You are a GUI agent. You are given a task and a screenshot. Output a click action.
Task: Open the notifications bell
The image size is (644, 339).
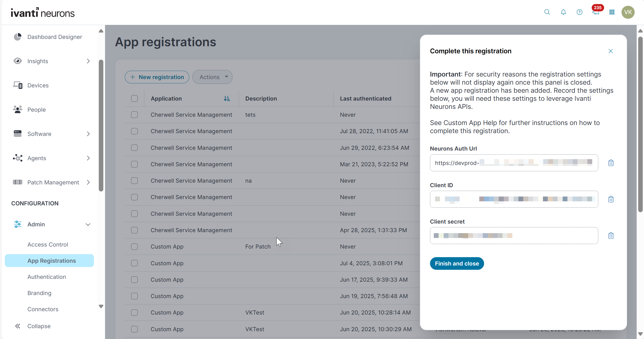563,12
